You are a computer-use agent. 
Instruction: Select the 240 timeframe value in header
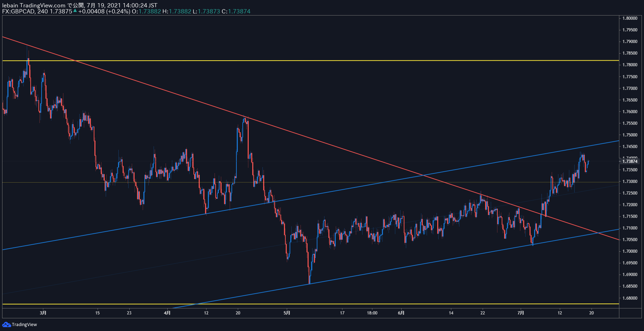coord(43,11)
